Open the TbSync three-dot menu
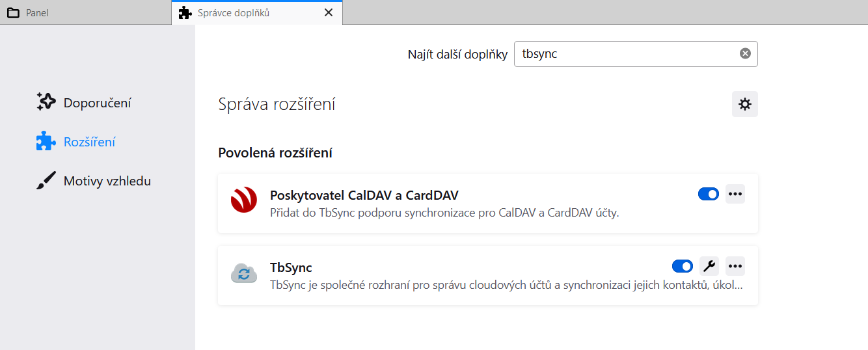Viewport: 868px width, 350px height. [x=735, y=265]
